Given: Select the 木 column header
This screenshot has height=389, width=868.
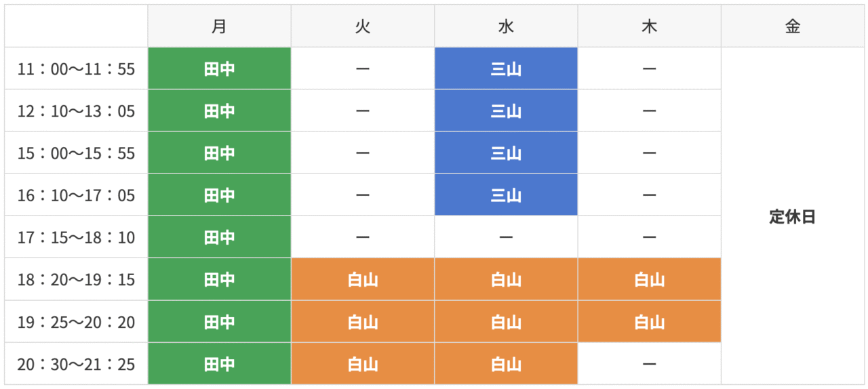Looking at the screenshot, I should pos(649,26).
